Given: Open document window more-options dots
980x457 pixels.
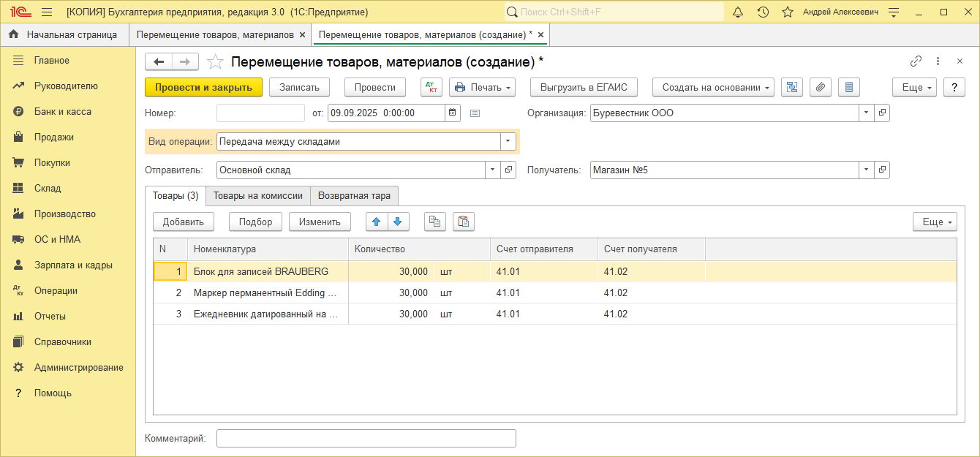Looking at the screenshot, I should 938,61.
